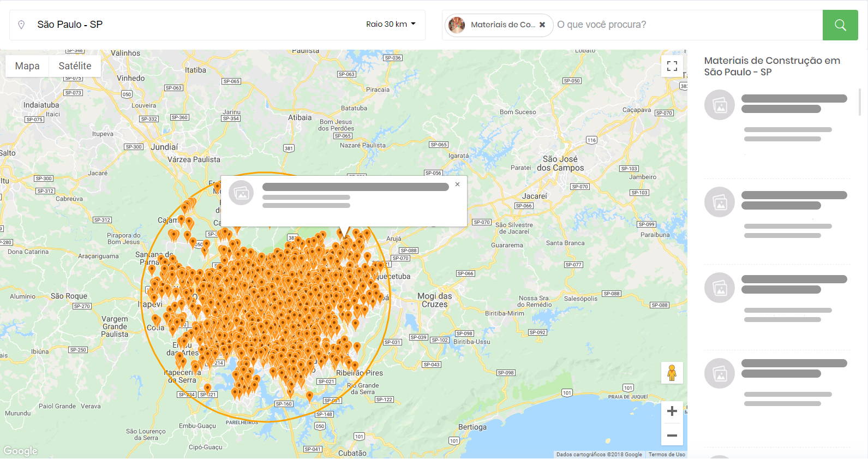Click the Indaiatuba label on the map

41,105
